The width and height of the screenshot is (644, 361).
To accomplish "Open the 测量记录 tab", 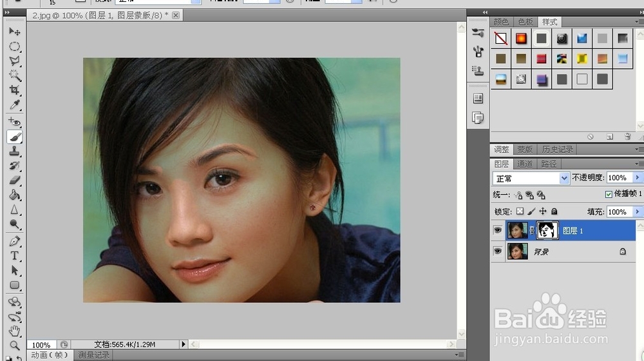I will coord(93,355).
